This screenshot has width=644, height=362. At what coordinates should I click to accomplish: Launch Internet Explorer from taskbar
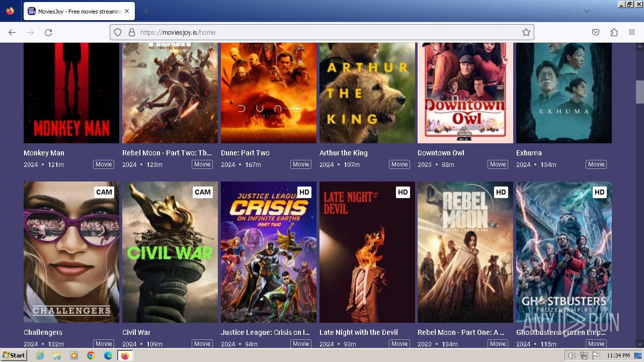(x=40, y=355)
